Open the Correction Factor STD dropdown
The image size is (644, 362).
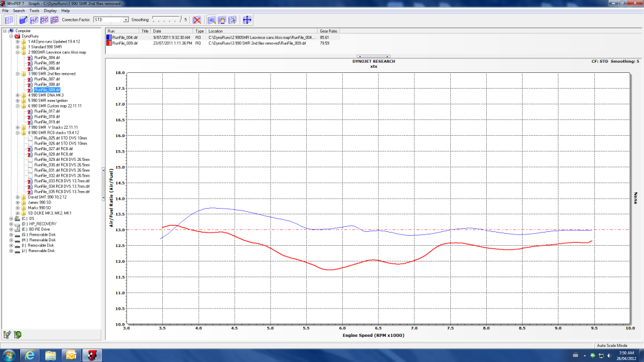pos(126,19)
